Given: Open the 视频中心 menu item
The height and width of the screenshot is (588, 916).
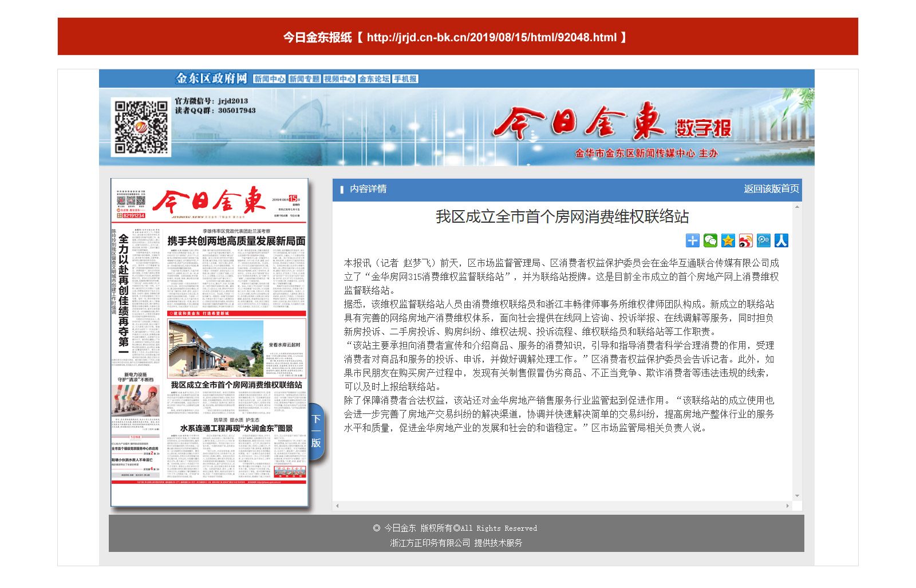Looking at the screenshot, I should [339, 79].
